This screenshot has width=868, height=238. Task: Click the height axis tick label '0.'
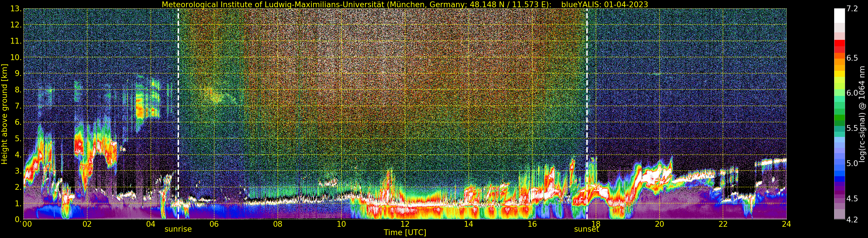pyautogui.click(x=18, y=219)
